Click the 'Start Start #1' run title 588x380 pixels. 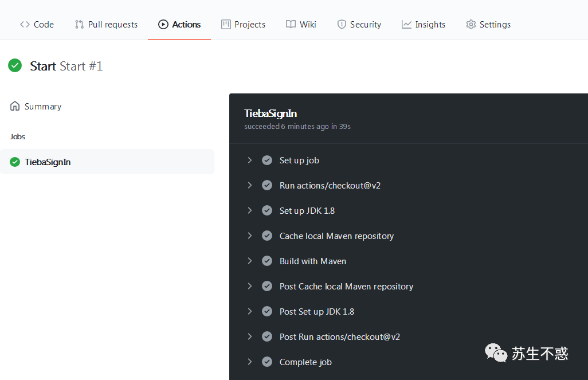coord(66,66)
